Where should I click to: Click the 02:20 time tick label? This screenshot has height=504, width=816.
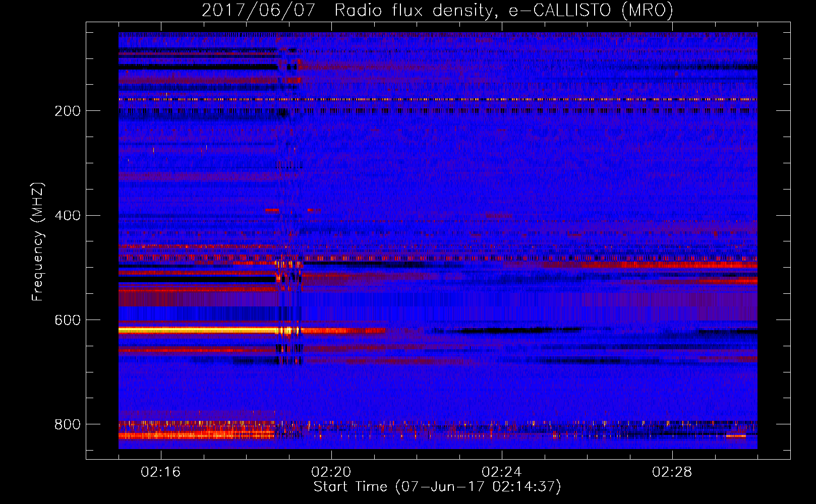[331, 472]
